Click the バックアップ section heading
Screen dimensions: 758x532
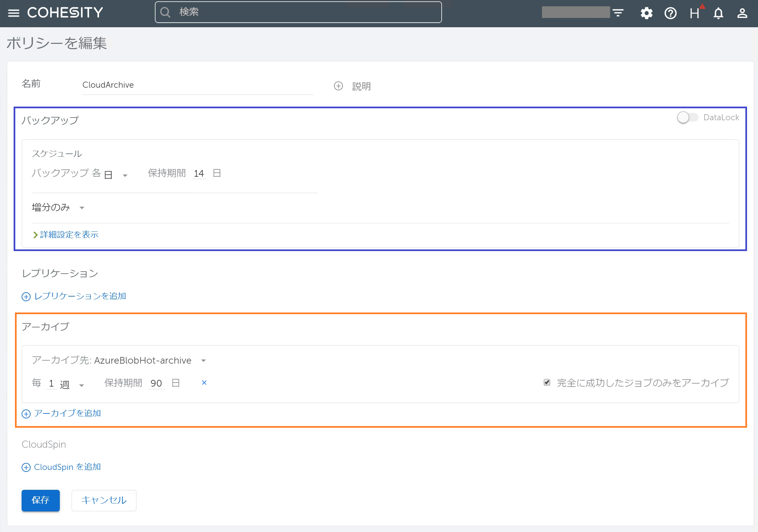click(50, 120)
